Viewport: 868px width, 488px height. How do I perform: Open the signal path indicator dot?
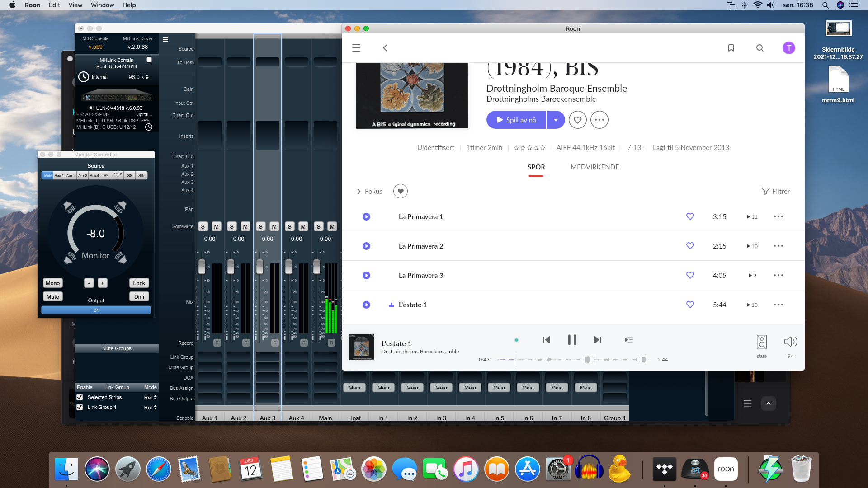[x=516, y=340]
